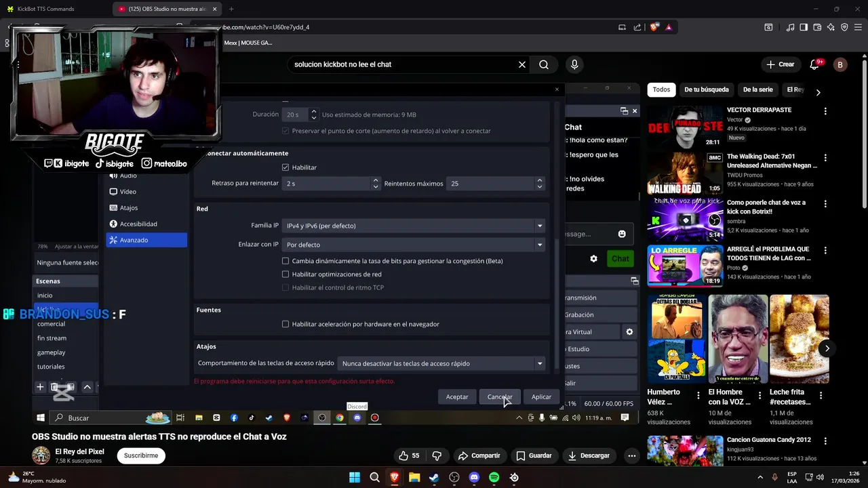This screenshot has height=488, width=868.
Task: Open Brave Wallet icon in toolbar
Action: point(817,27)
